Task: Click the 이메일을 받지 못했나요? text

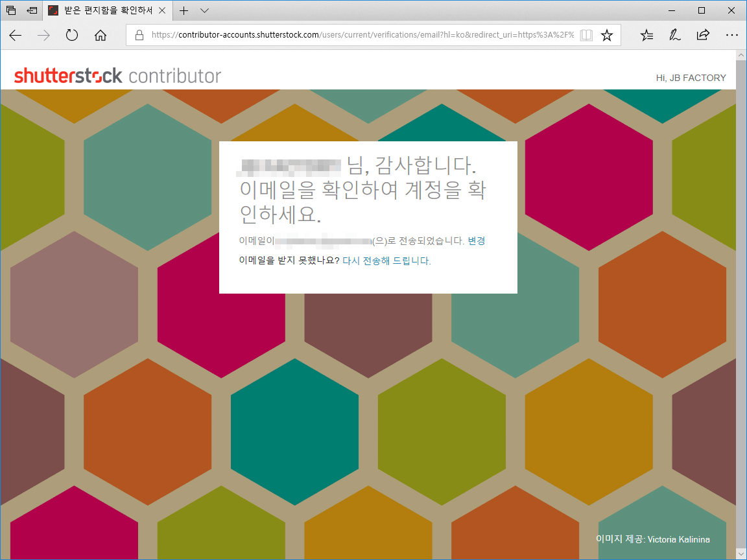Action: (289, 261)
